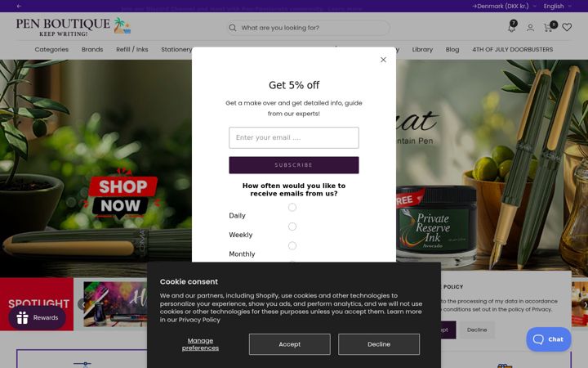The width and height of the screenshot is (588, 368).
Task: Decline cookies in the dark consent banner
Action: pyautogui.click(x=379, y=344)
